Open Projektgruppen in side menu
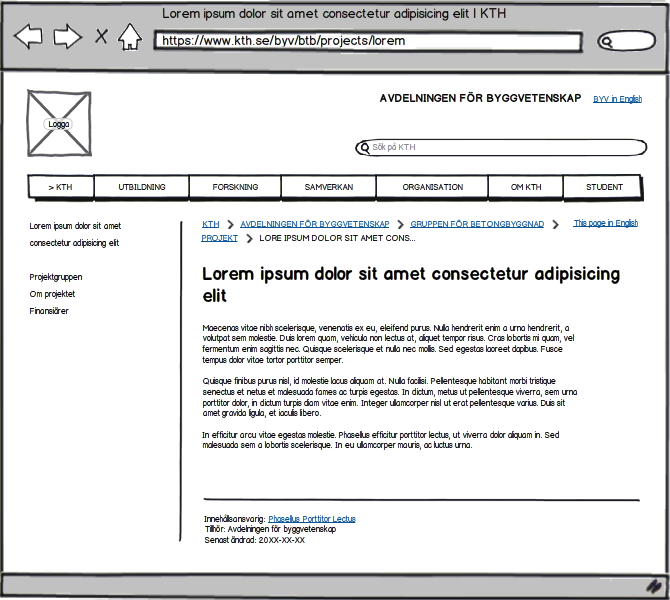670x600 pixels. pyautogui.click(x=56, y=277)
